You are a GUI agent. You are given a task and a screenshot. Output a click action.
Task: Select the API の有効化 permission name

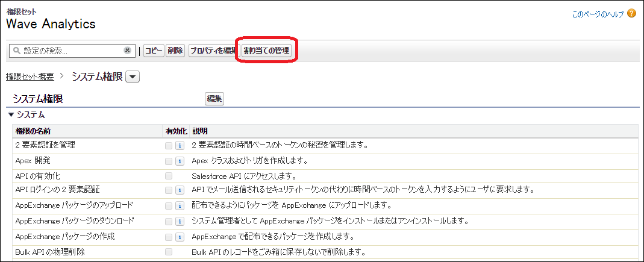coord(37,176)
